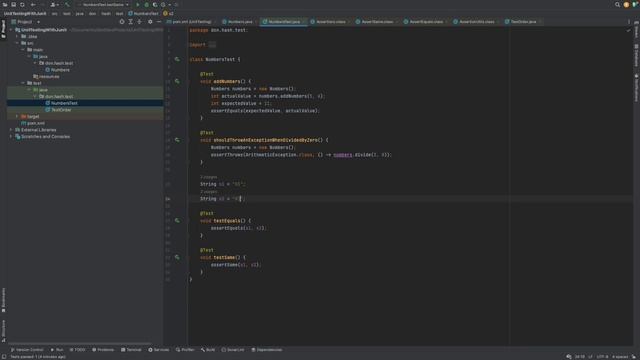Screen dimensions: 640x360
Task: Open the Open-file icon in main toolbar
Action: [5, 4]
